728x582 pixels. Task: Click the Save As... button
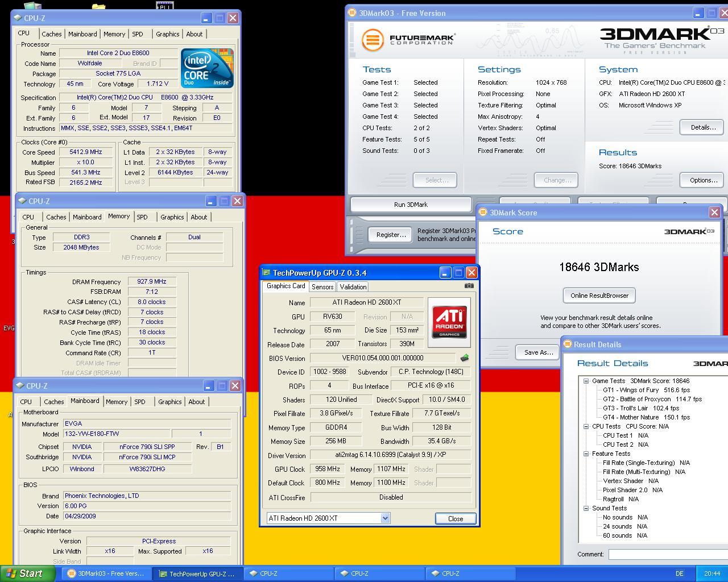(x=538, y=352)
